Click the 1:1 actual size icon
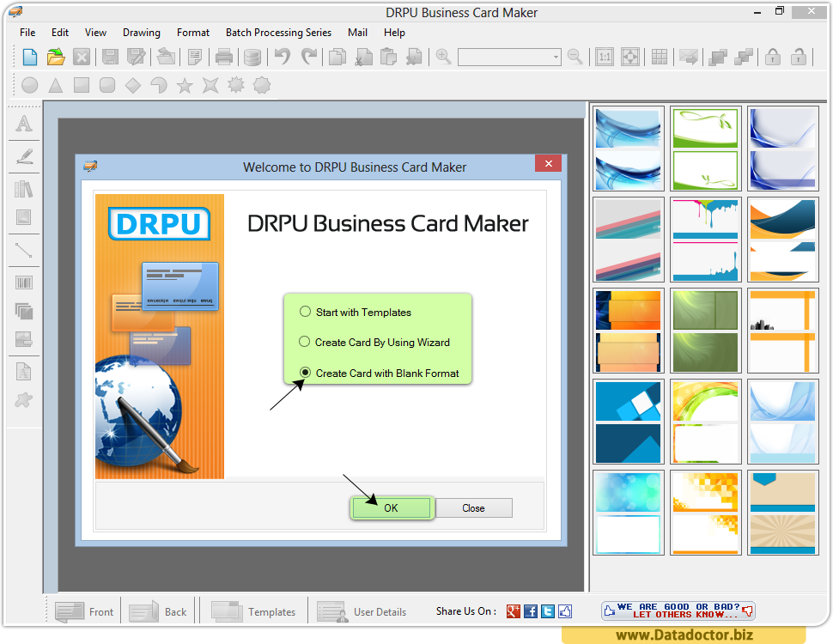833x644 pixels. click(605, 57)
